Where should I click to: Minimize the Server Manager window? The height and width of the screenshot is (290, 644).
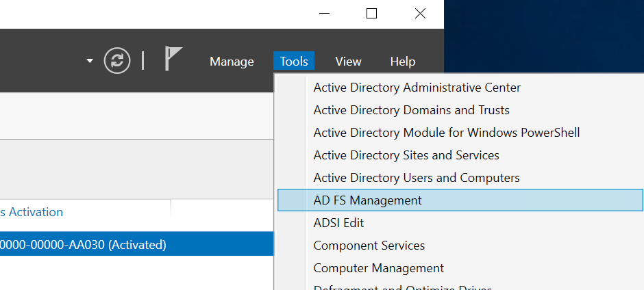coord(325,14)
